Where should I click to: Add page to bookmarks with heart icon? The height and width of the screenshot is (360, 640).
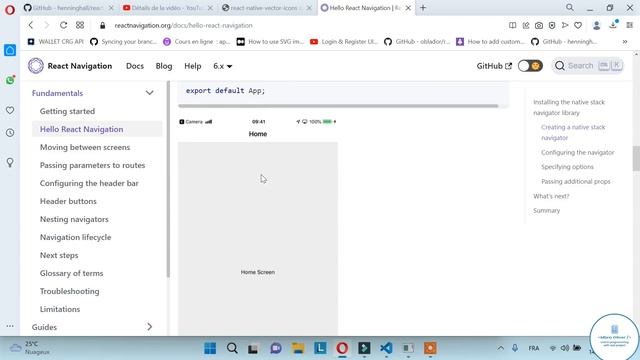click(x=578, y=25)
